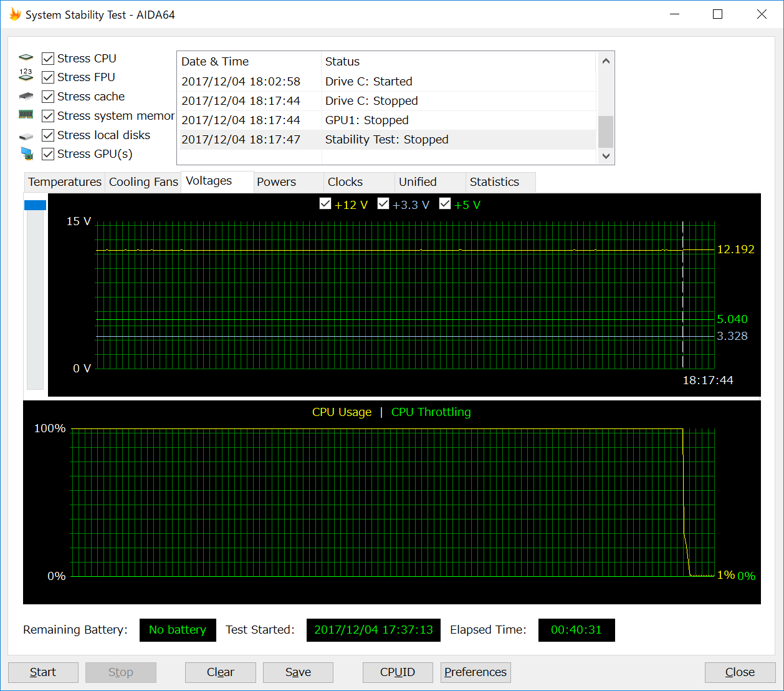
Task: Click the disk drive icon beside Stress local disks
Action: (26, 136)
